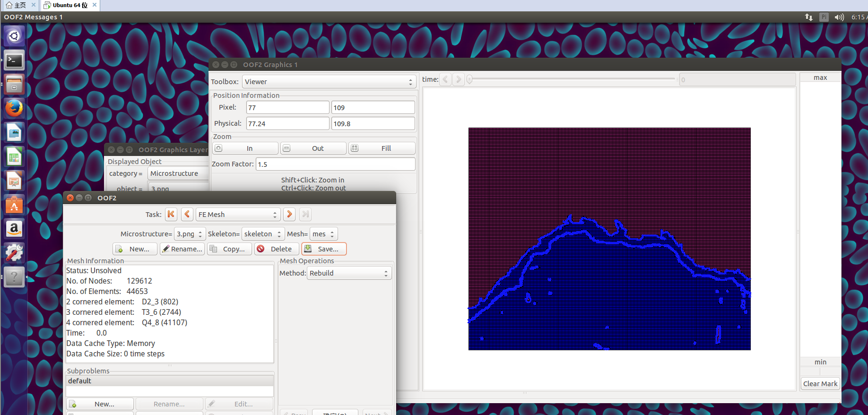Expand the Mesh Operations Method dropdown

pyautogui.click(x=349, y=273)
